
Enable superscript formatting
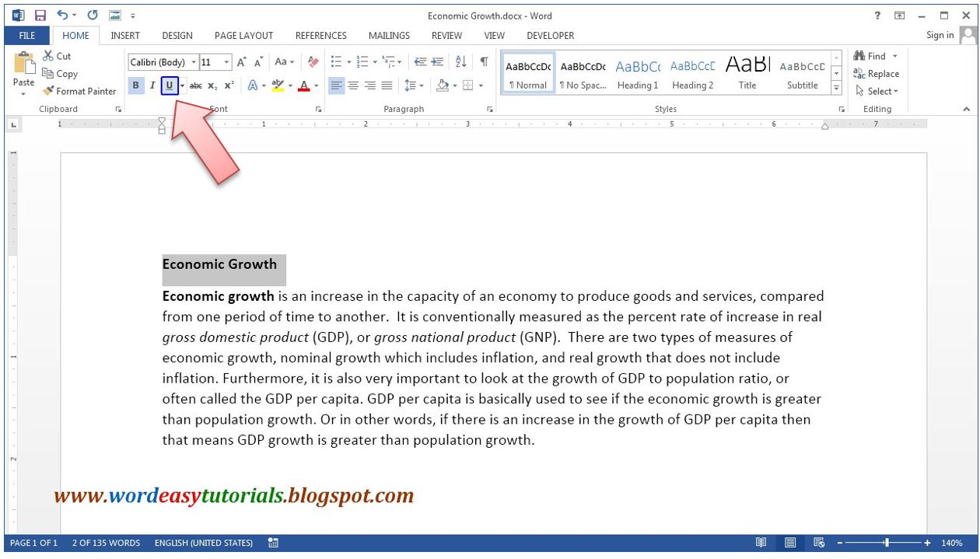229,85
